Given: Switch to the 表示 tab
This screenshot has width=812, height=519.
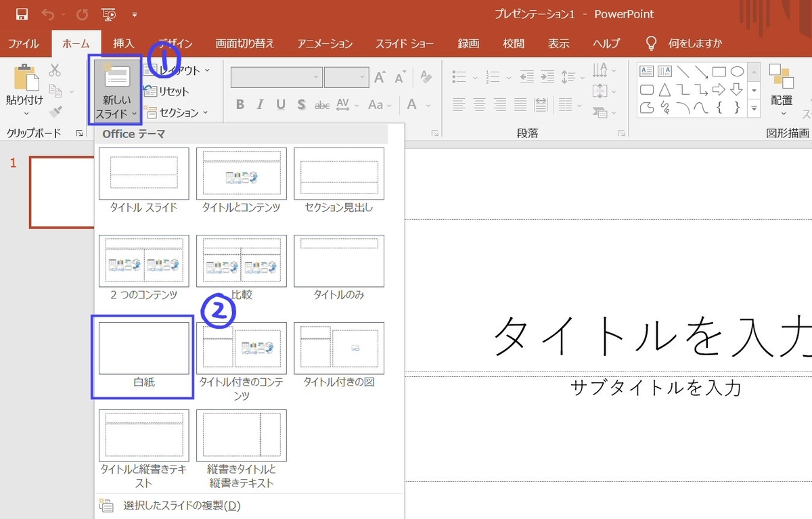Looking at the screenshot, I should (559, 43).
